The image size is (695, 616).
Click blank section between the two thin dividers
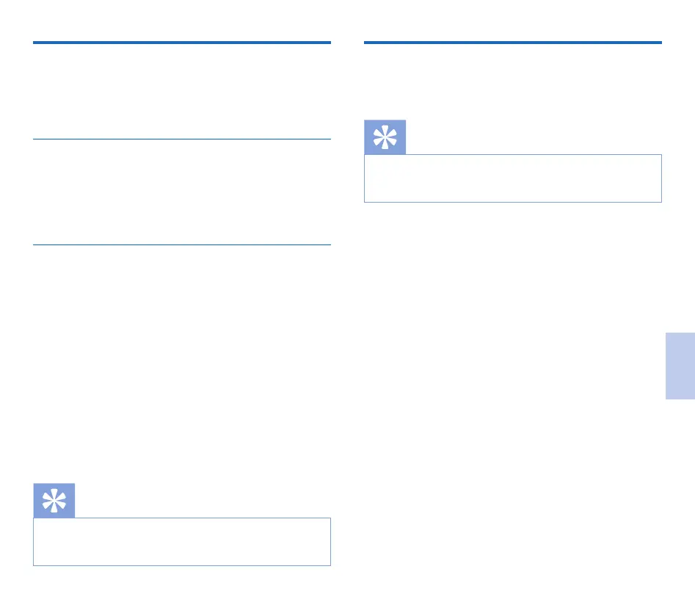tap(181, 192)
